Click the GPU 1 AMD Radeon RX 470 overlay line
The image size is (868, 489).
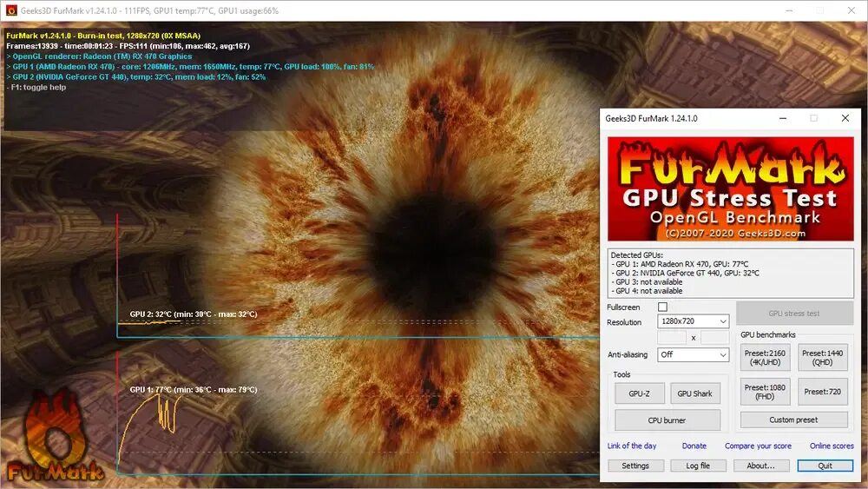pyautogui.click(x=190, y=67)
